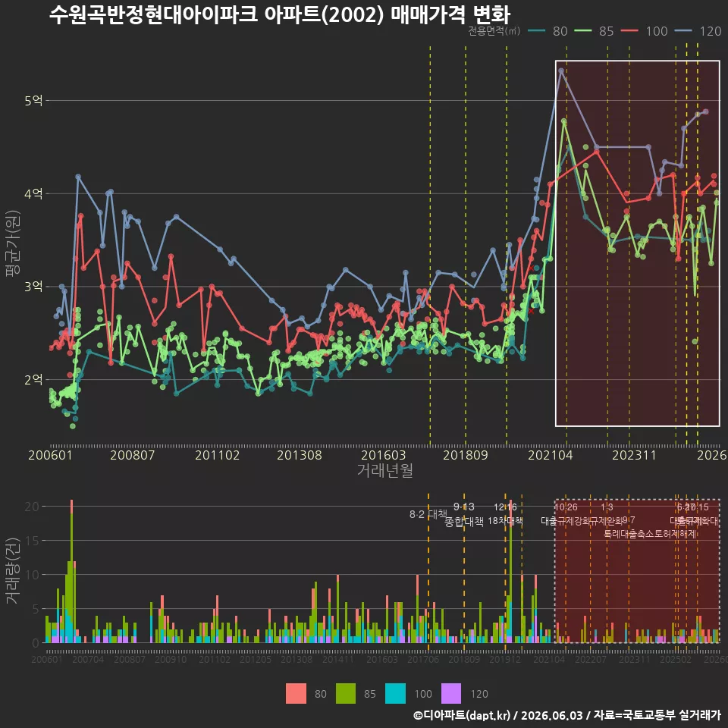
Task: Click the purple 120 swatch in bottom legend
Action: pyautogui.click(x=451, y=694)
